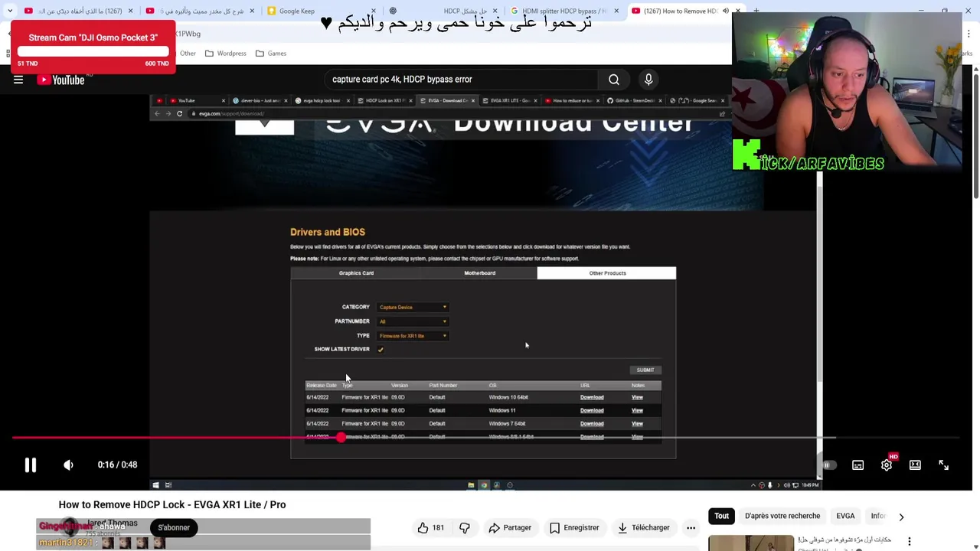Pause the video with the player button
980x551 pixels.
point(31,465)
